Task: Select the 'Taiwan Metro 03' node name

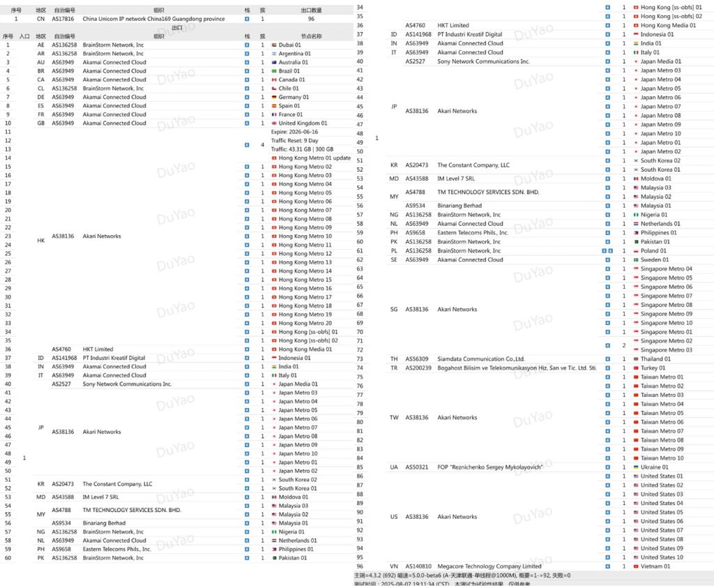Action: click(x=662, y=395)
